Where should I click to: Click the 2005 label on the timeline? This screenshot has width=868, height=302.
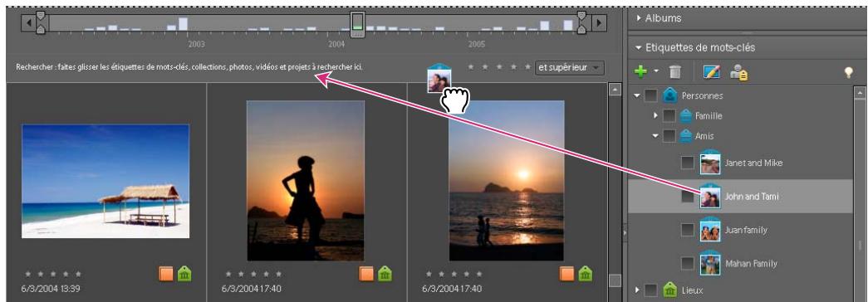click(x=477, y=44)
